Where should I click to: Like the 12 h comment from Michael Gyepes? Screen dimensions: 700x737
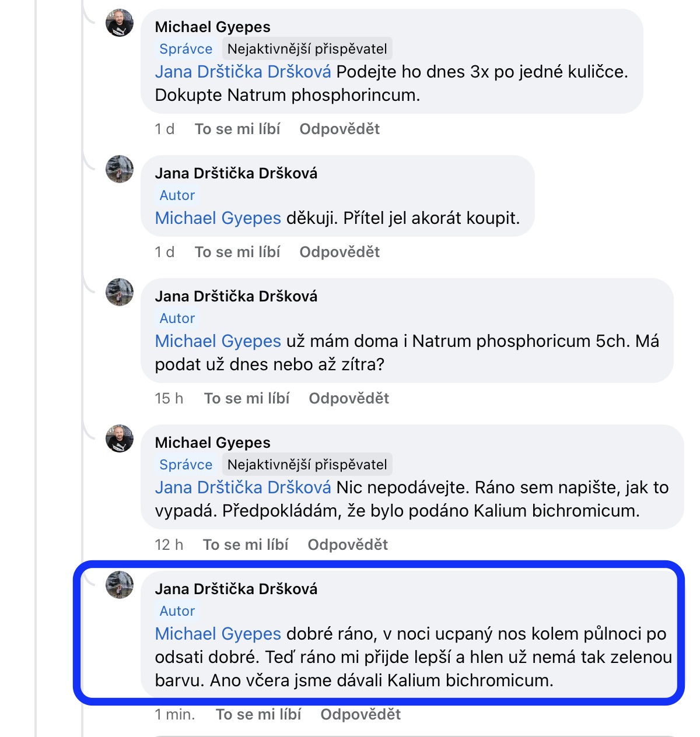[x=246, y=545]
